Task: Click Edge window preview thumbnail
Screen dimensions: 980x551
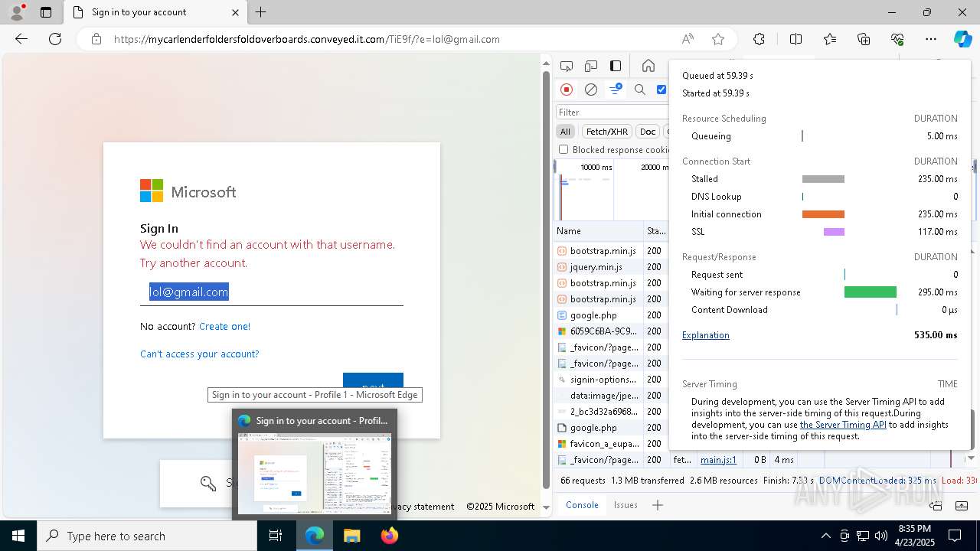Action: 315,474
